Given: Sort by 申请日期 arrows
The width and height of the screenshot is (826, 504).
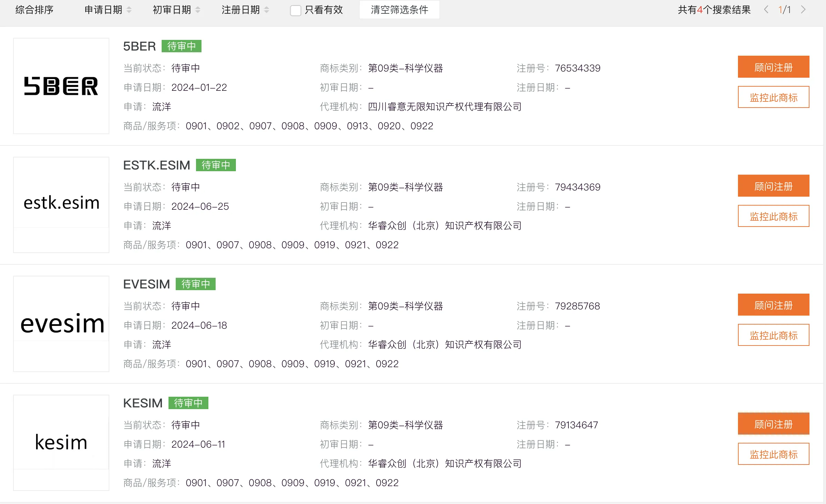Looking at the screenshot, I should click(129, 10).
